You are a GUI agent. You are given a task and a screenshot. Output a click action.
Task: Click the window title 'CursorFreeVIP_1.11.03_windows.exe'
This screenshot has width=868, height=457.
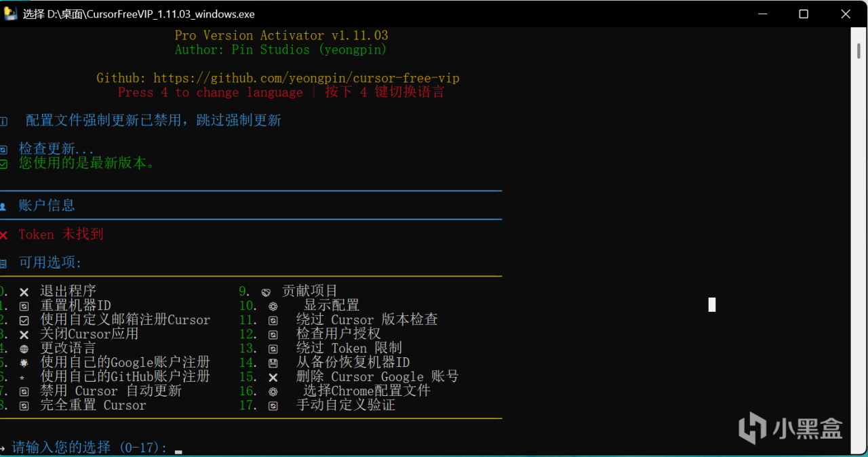click(171, 14)
